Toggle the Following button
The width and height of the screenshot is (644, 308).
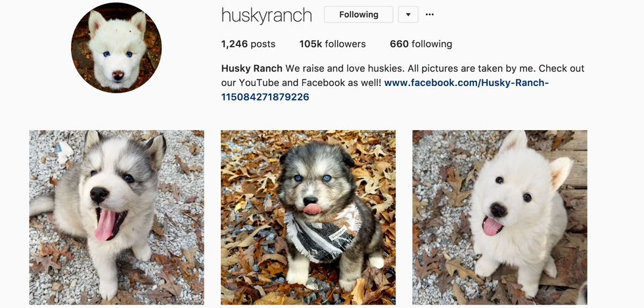tap(359, 14)
